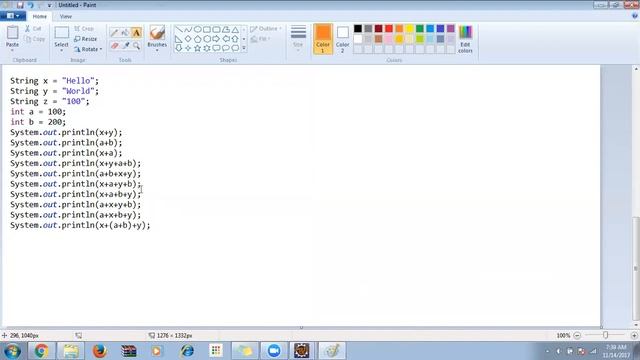Click Save in the quick access toolbar

coord(20,5)
